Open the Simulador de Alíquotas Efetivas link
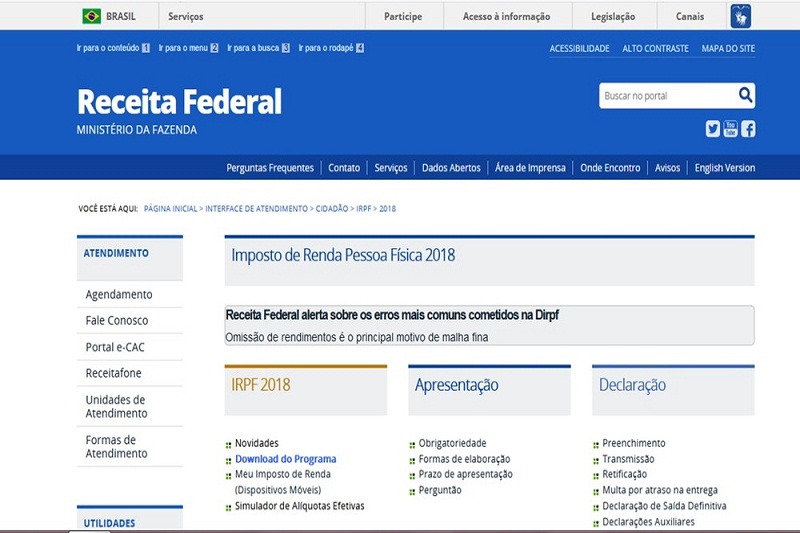 300,506
